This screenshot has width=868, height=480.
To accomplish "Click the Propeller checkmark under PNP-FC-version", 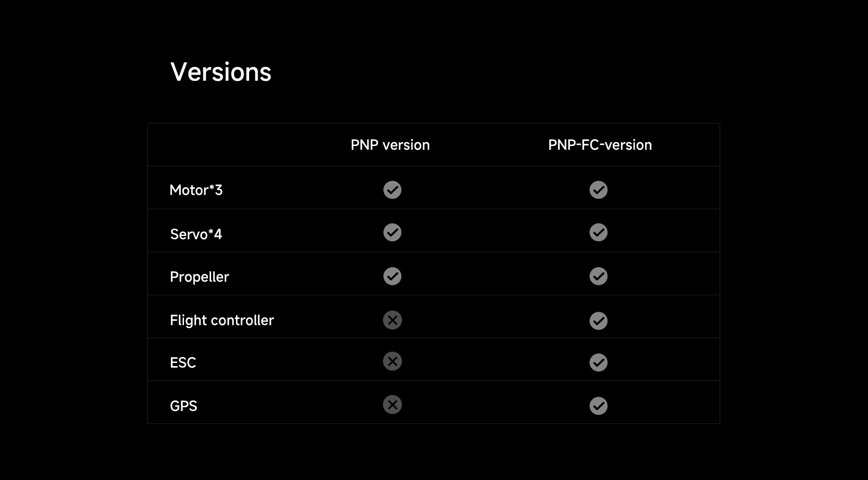I will (x=599, y=276).
